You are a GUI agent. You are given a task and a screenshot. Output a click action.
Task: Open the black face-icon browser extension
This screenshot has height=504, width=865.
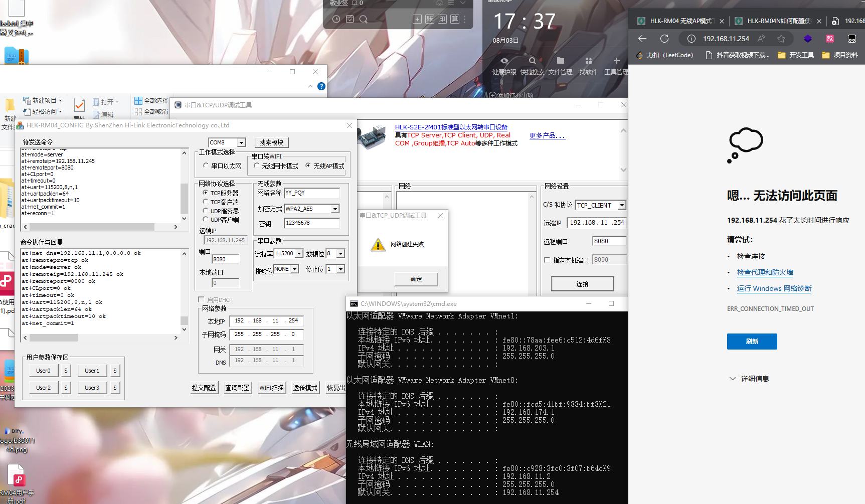coord(851,39)
